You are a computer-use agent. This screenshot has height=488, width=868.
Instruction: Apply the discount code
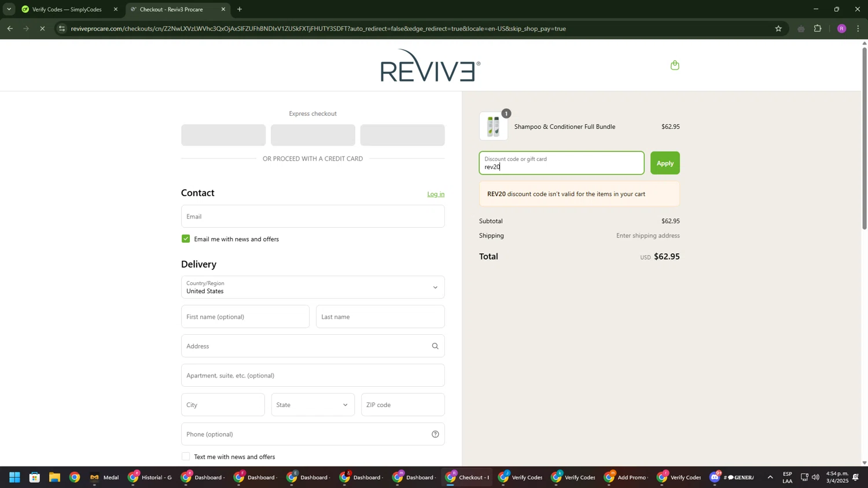tap(665, 163)
